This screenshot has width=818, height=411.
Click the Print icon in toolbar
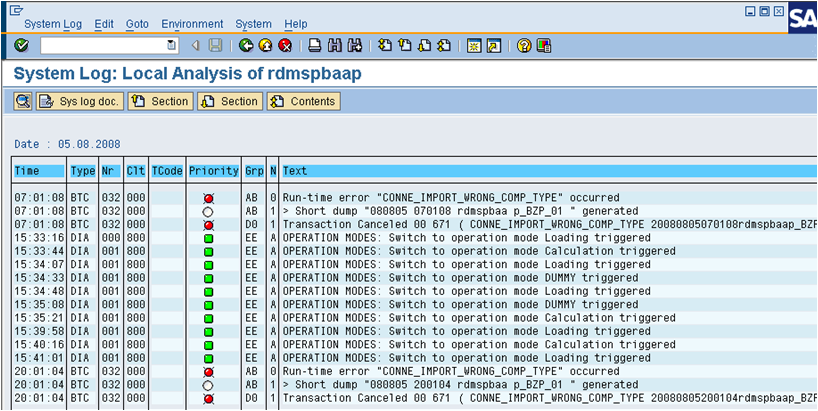(x=314, y=46)
